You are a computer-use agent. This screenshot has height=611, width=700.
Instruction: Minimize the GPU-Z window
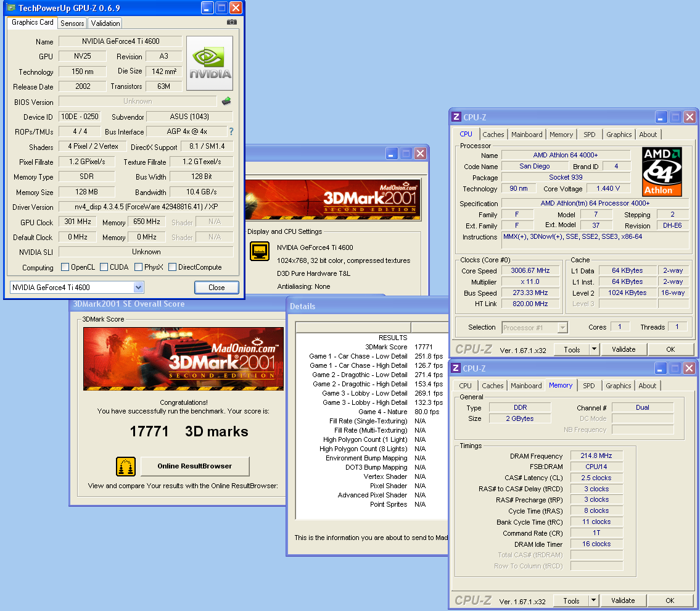coord(207,7)
